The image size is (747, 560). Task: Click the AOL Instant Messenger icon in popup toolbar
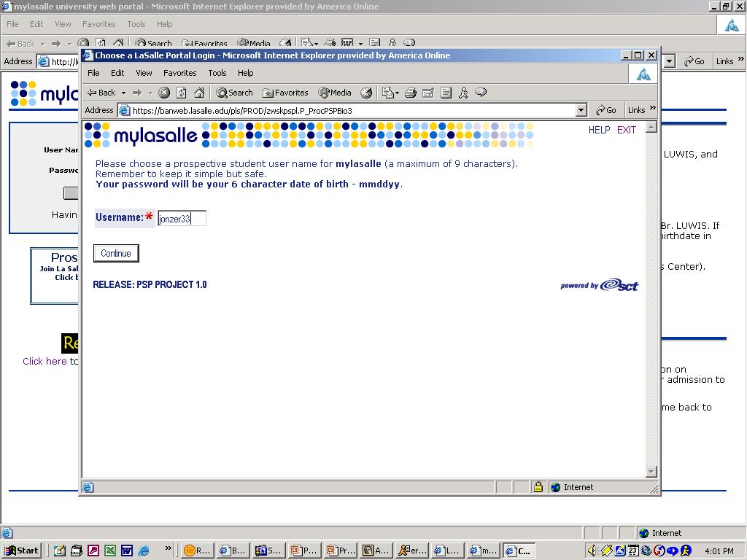[x=463, y=93]
